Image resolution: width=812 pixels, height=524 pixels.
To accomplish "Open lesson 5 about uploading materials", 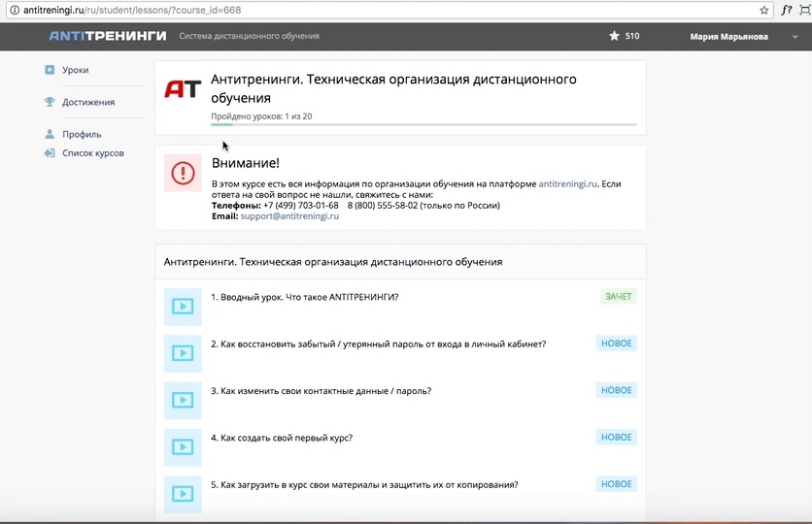I will (364, 484).
